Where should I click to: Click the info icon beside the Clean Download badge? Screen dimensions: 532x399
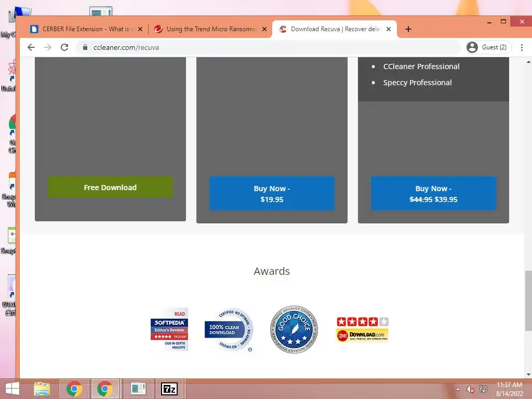coord(250,350)
